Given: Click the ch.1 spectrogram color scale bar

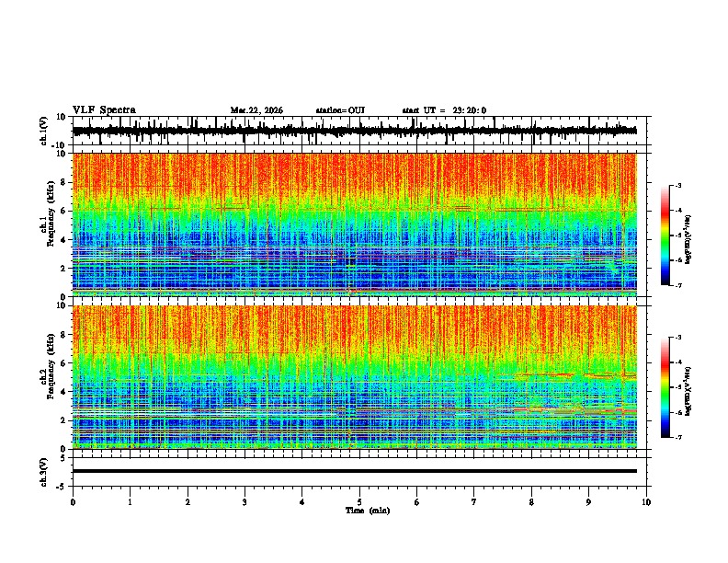Looking at the screenshot, I should 665,236.
